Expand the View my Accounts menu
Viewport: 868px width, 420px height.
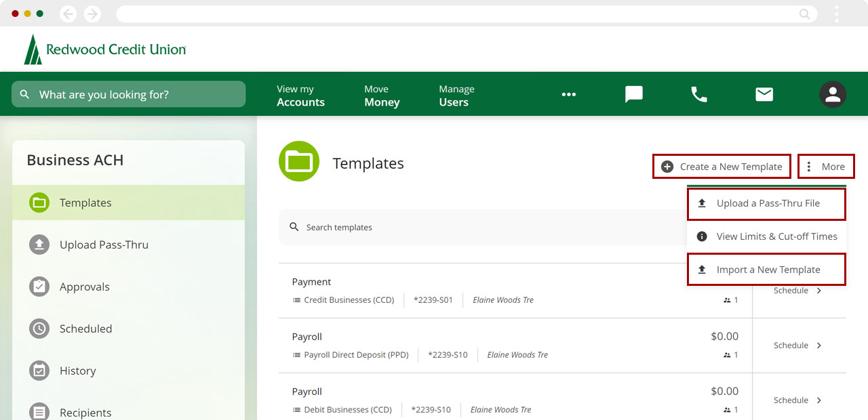click(300, 96)
